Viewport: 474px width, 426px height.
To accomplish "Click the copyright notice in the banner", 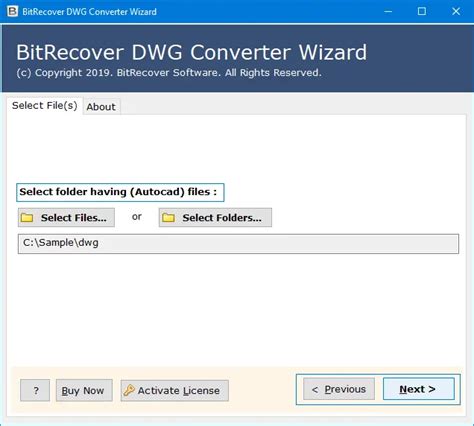I will (169, 73).
